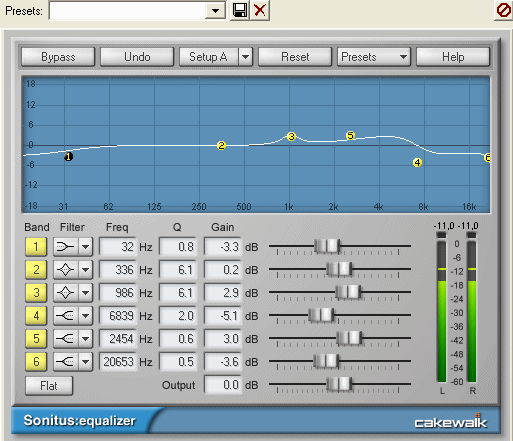Open band 3 filter type dropdown arrow
This screenshot has width=513, height=441.
86,293
